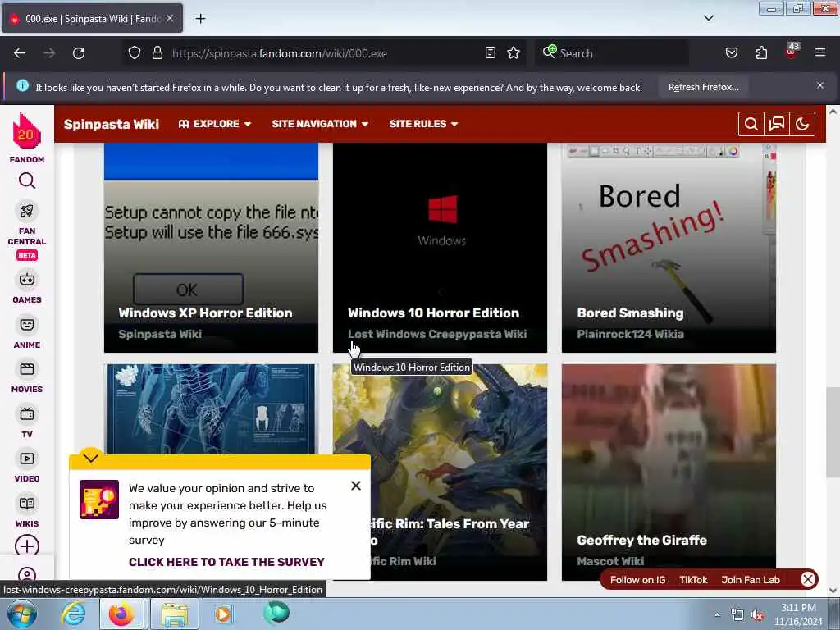The width and height of the screenshot is (840, 630).
Task: Go back with browser back arrow
Action: pos(20,53)
